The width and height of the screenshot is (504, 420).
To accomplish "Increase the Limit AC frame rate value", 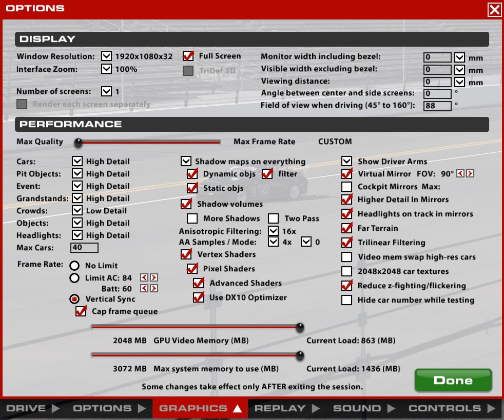I will 154,278.
